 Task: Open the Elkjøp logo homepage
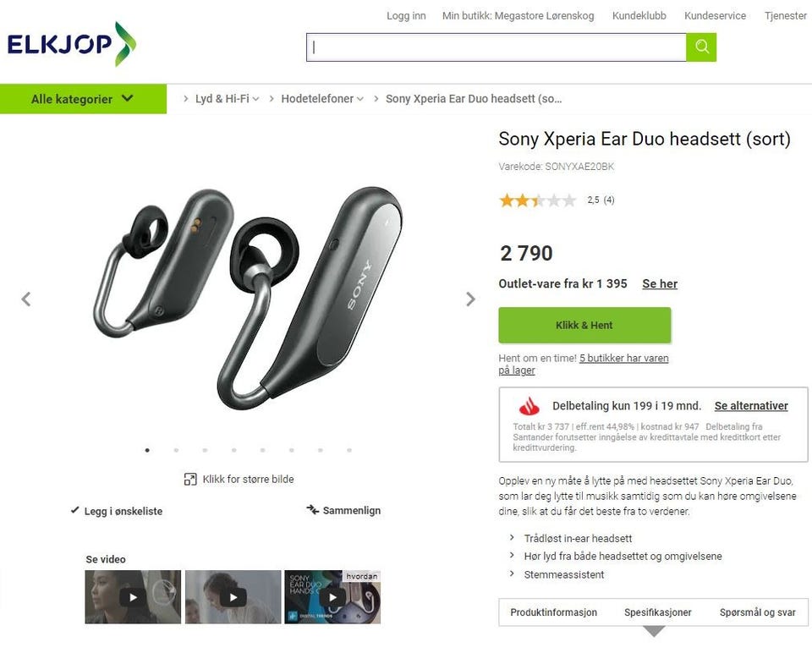[x=72, y=44]
